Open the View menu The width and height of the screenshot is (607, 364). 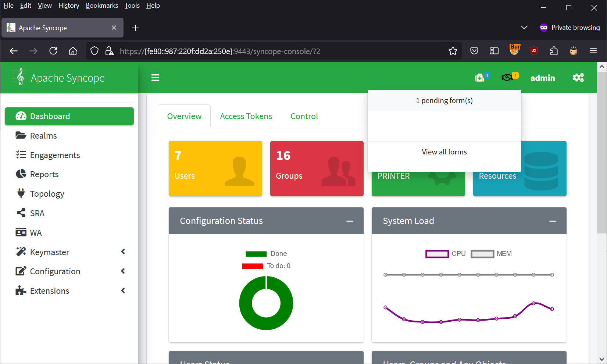point(44,6)
